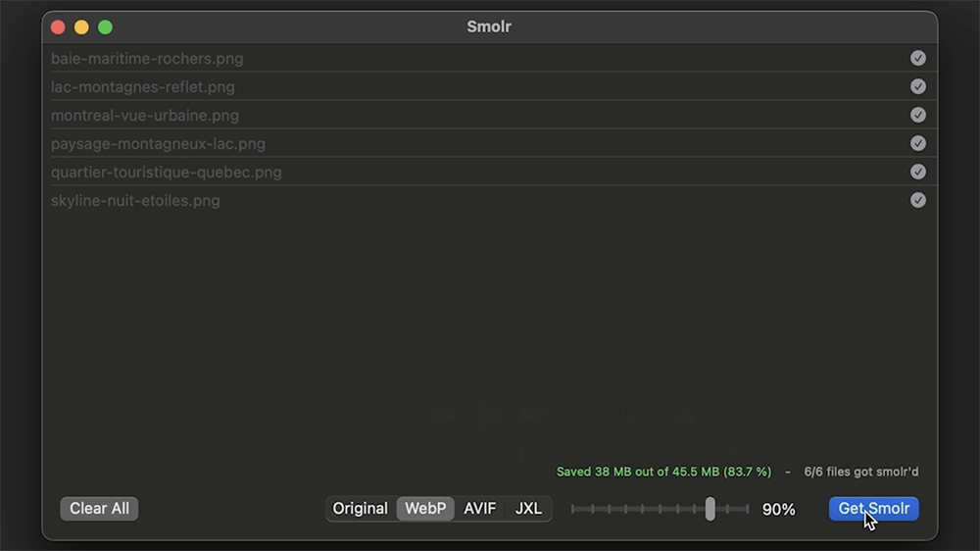Screen dimensions: 980x551
Task: Choose WebP as output format
Action: click(x=425, y=509)
